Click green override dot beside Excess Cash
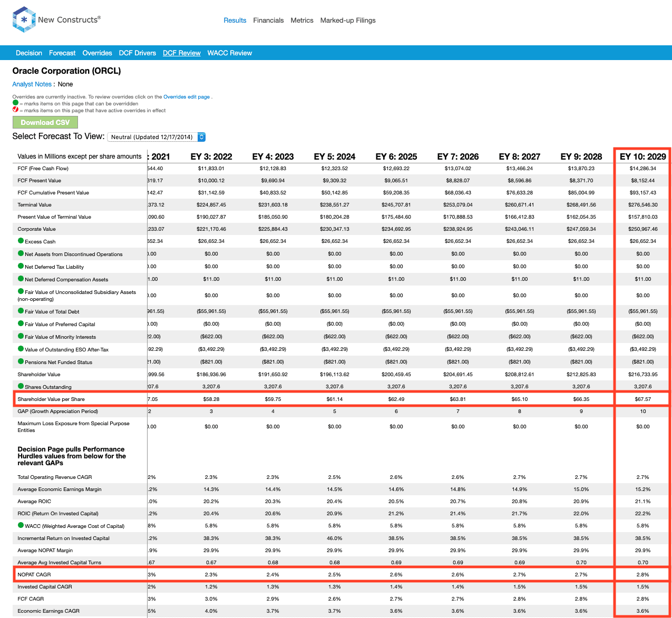 click(x=21, y=241)
